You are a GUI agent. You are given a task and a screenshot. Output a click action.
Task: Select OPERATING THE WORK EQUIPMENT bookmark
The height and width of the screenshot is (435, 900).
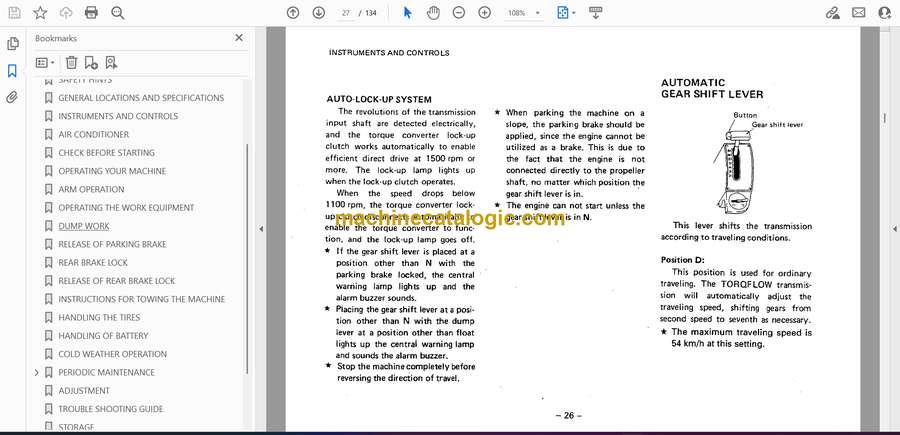point(126,208)
